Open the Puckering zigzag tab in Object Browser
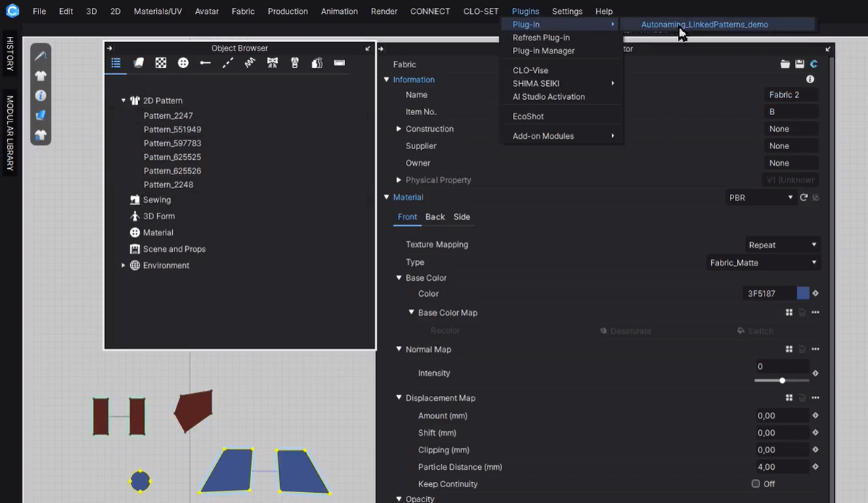Screen dimensions: 868x503 (250, 63)
